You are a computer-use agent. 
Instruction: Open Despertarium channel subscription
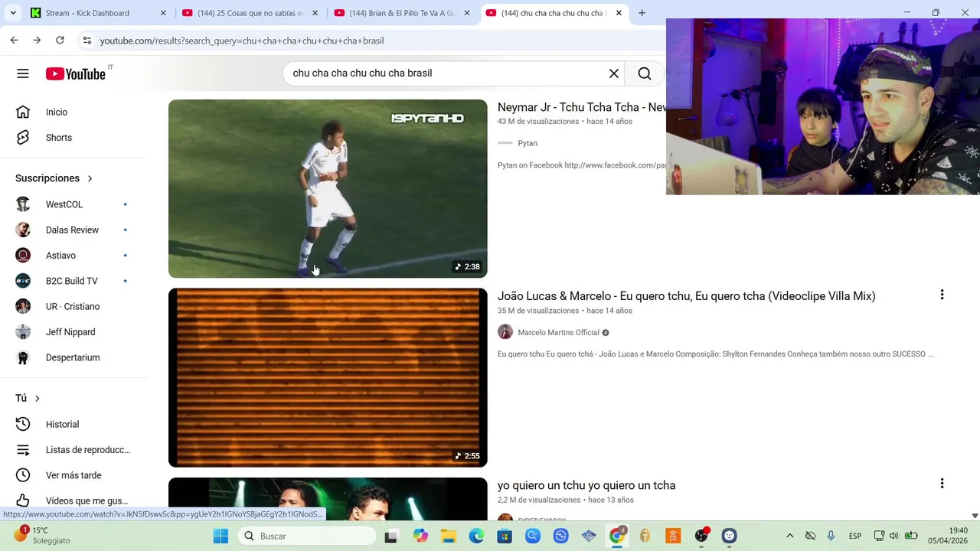click(73, 357)
